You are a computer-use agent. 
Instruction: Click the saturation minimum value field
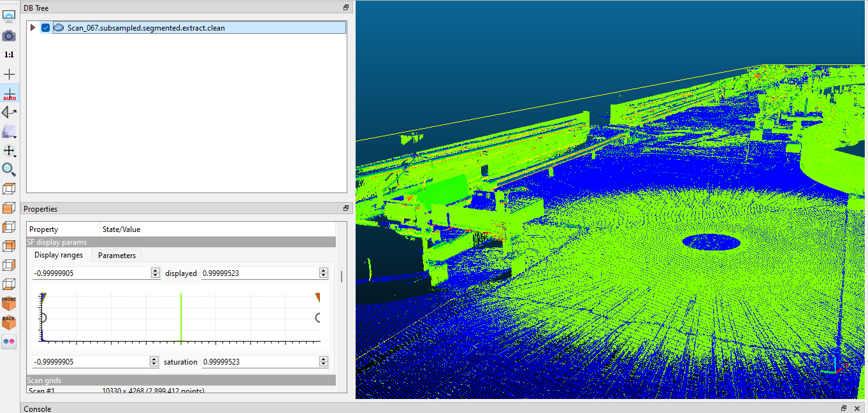(91, 361)
